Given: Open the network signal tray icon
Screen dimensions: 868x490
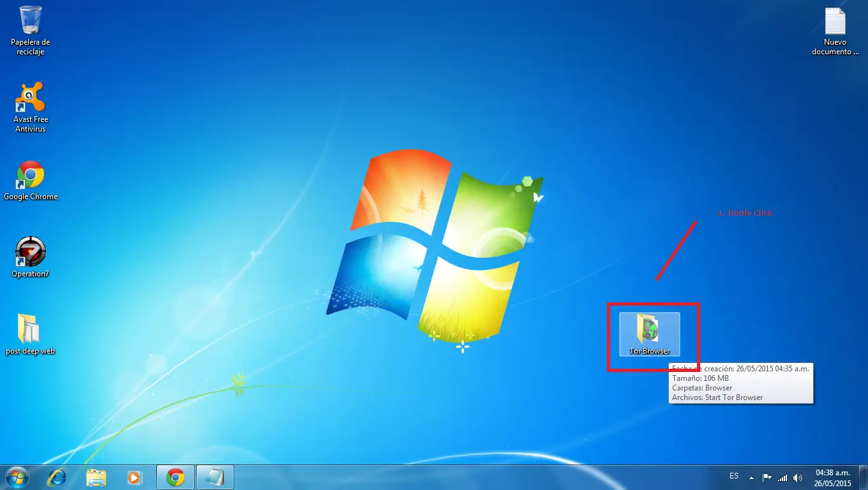Looking at the screenshot, I should coord(782,477).
